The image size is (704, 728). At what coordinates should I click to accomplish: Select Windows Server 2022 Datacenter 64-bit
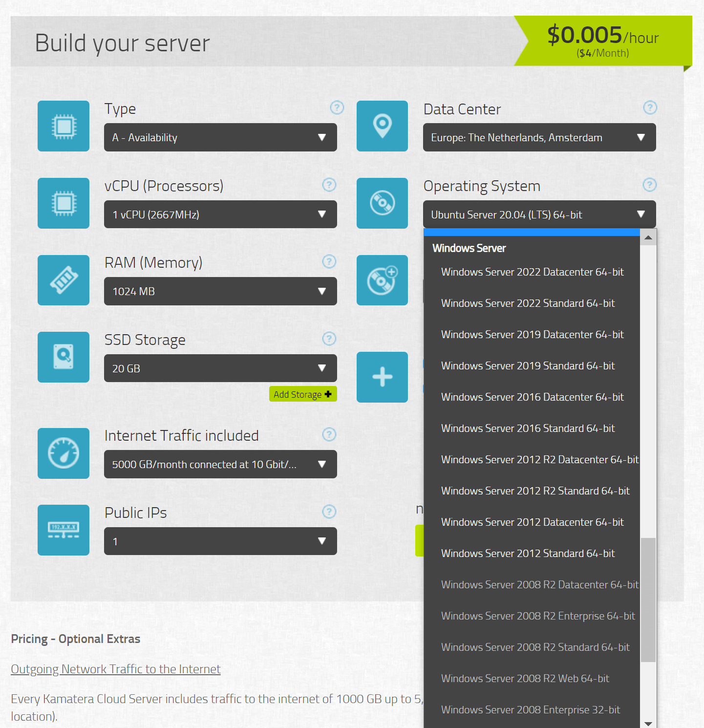coord(532,272)
